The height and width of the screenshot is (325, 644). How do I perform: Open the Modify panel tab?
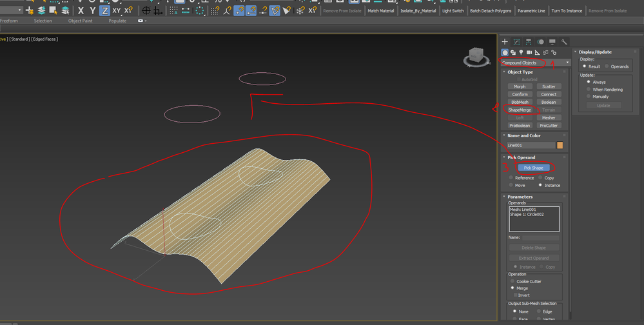tap(516, 42)
